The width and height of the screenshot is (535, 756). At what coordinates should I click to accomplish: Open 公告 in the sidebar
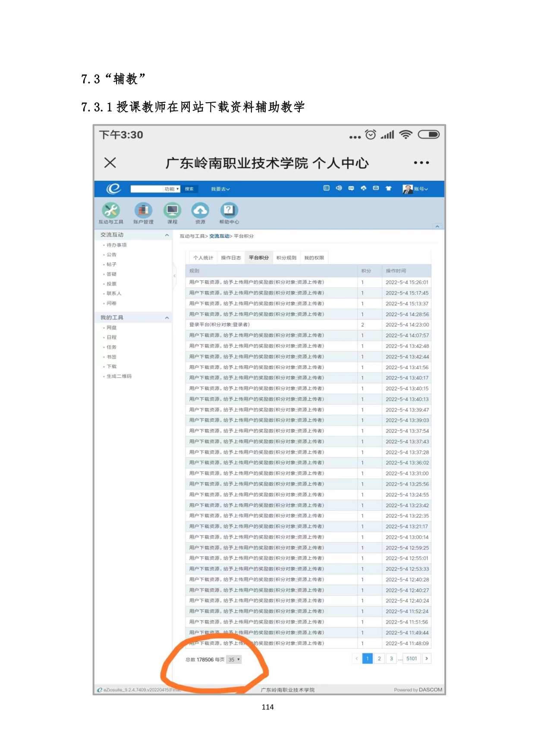(111, 254)
